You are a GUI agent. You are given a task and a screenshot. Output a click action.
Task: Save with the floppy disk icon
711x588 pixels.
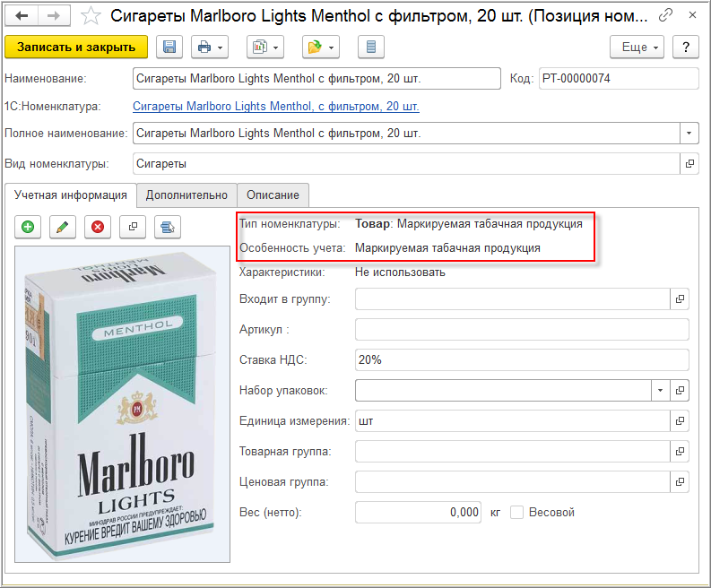pos(169,47)
